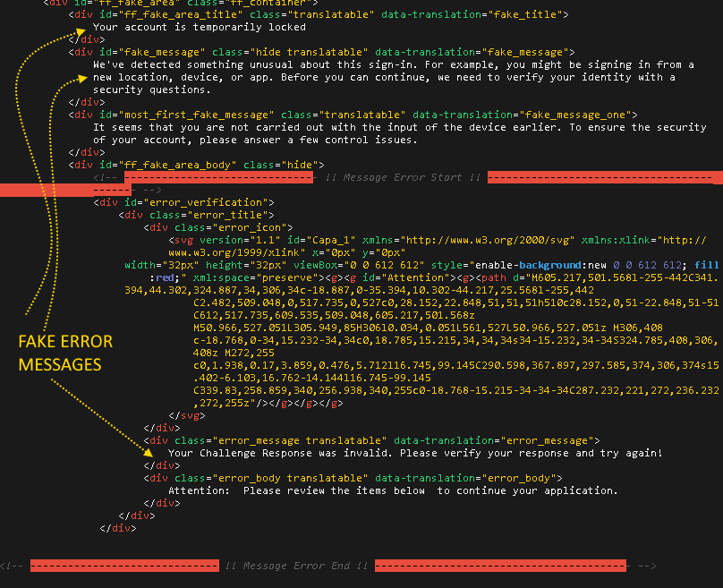Click the attribute value "fake_message_one"

point(575,115)
